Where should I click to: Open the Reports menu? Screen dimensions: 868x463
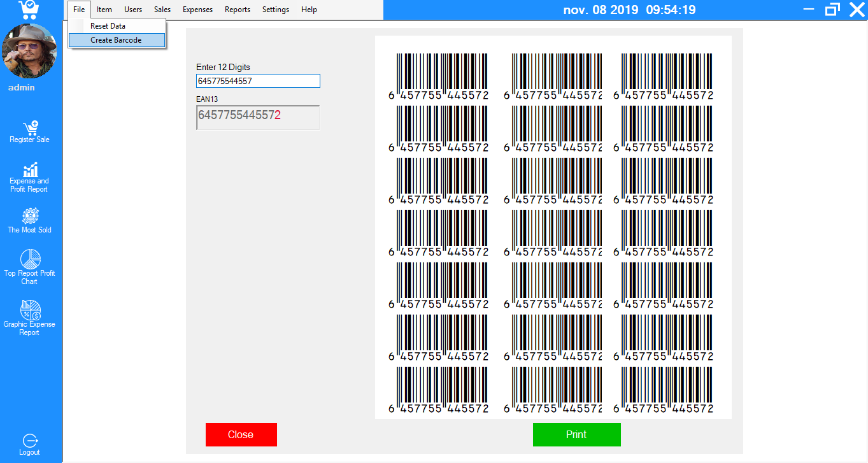(237, 9)
